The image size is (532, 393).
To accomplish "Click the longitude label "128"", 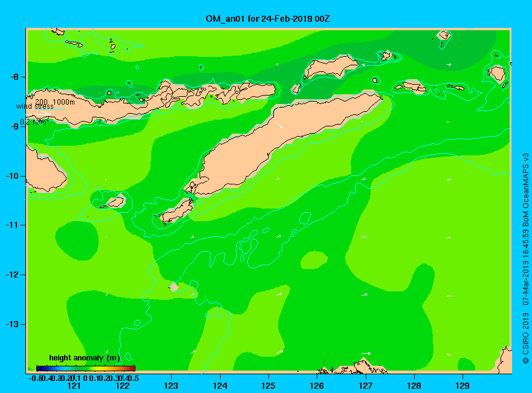I will point(414,386).
